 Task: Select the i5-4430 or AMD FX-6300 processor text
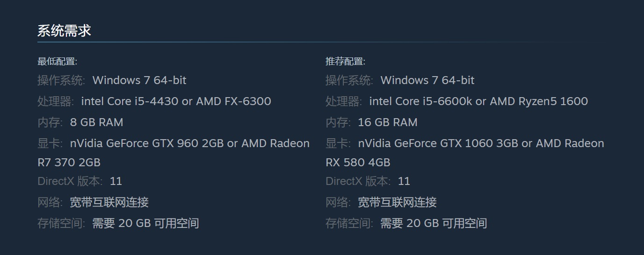point(176,101)
